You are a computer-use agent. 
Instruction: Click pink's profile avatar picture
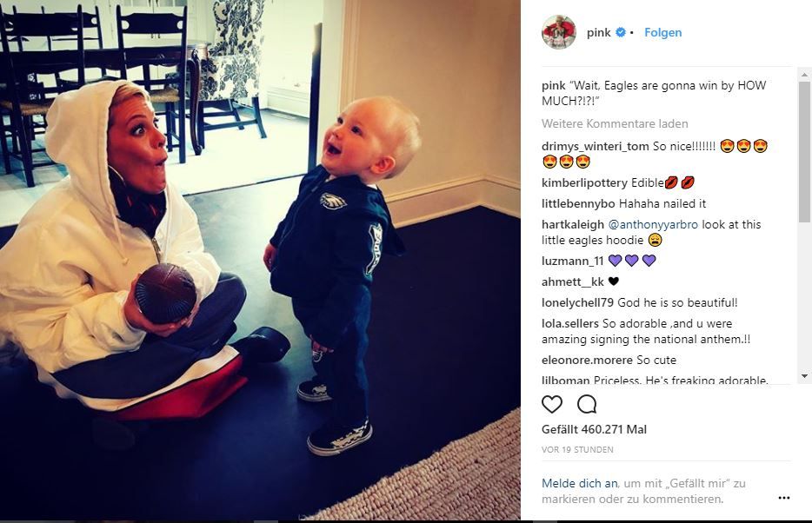pyautogui.click(x=559, y=32)
